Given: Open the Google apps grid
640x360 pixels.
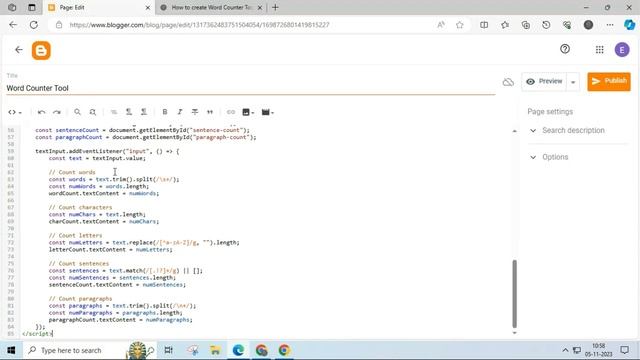Looking at the screenshot, I should coord(599,50).
